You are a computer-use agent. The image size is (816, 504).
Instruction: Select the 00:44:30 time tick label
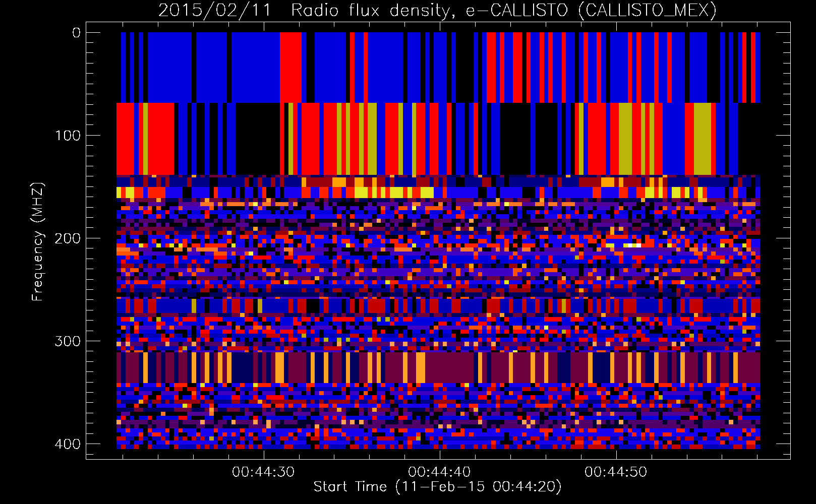(x=263, y=472)
